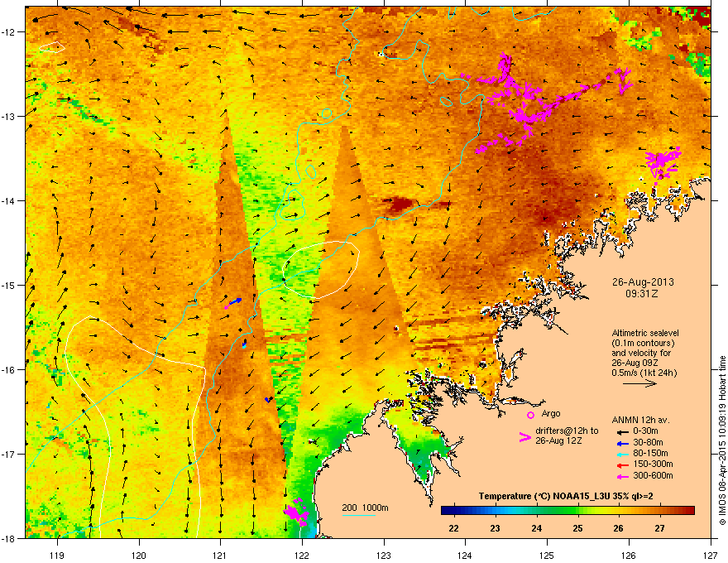Click the '150-300m' depth label
The image size is (728, 563).
coord(653,464)
